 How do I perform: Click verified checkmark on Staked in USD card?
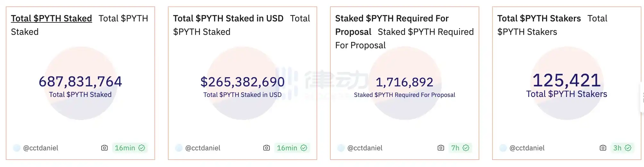point(304,148)
